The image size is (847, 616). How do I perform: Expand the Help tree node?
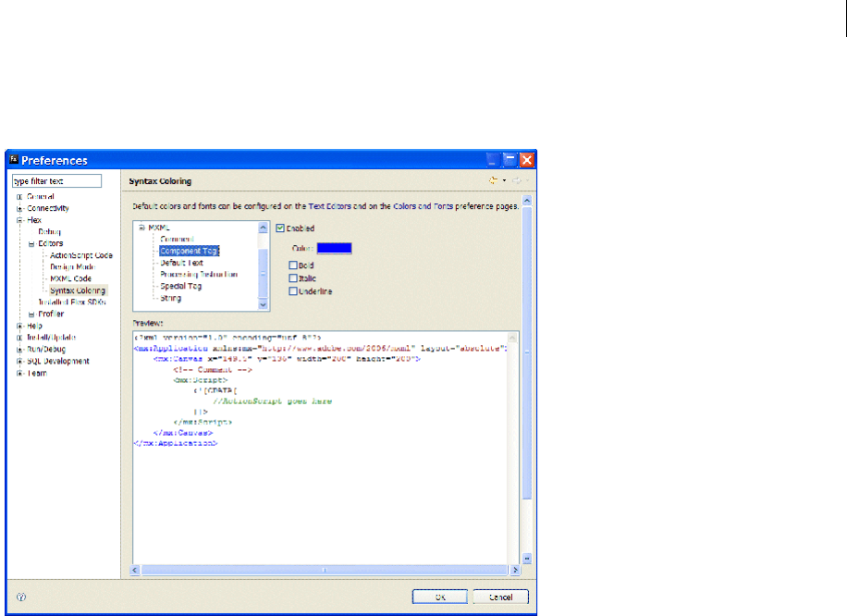pyautogui.click(x=19, y=326)
